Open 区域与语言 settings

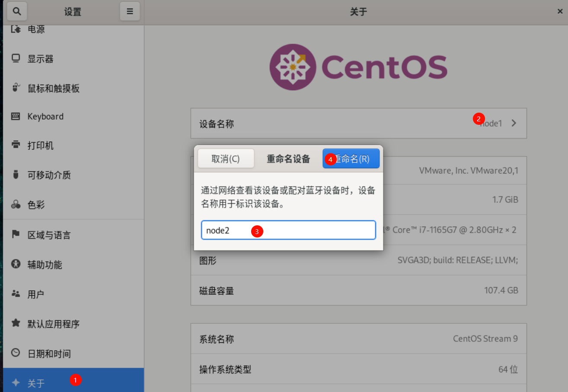click(x=73, y=235)
